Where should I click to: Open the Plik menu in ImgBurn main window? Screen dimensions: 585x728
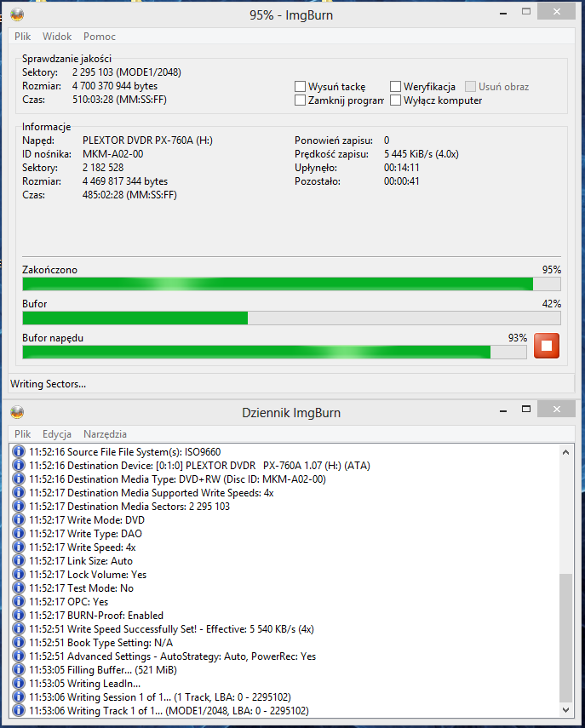[22, 37]
